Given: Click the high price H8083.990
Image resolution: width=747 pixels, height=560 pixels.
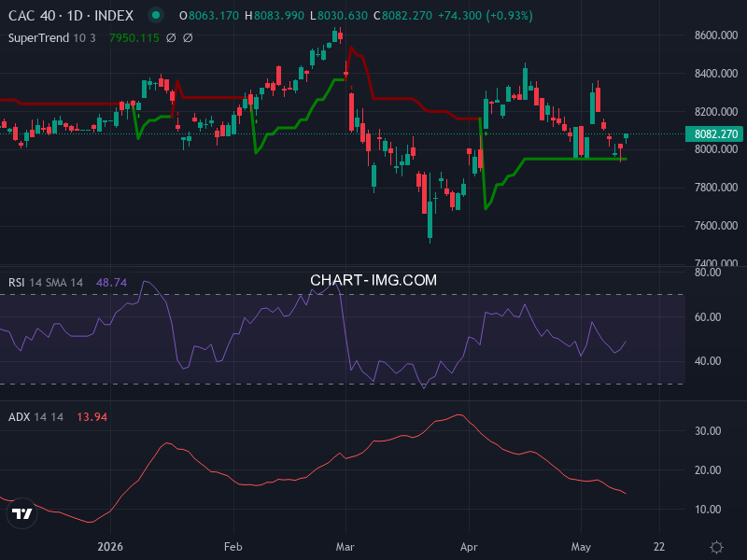Looking at the screenshot, I should [275, 16].
